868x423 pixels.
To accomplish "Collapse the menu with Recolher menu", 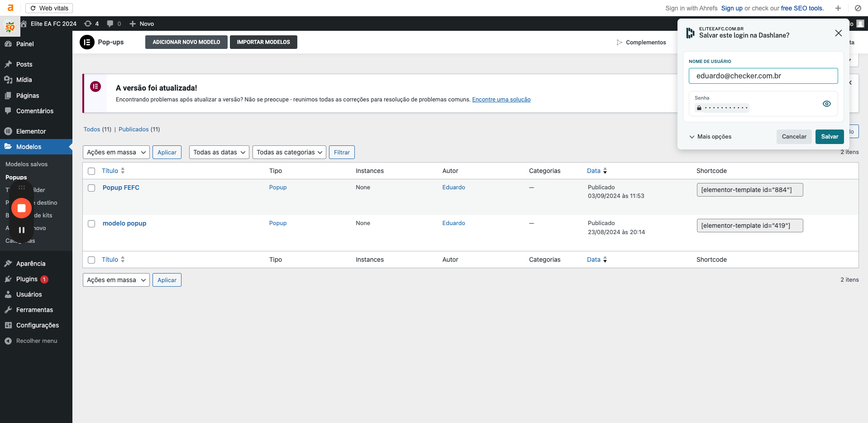I will click(x=36, y=341).
